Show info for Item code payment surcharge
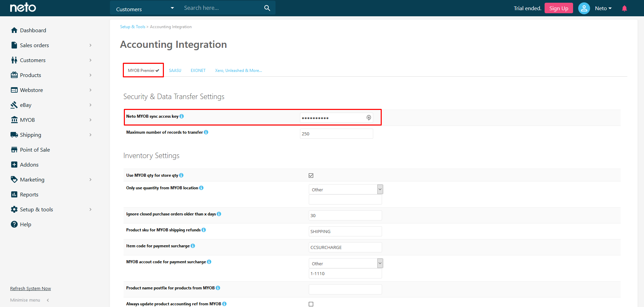The height and width of the screenshot is (307, 644). click(193, 246)
